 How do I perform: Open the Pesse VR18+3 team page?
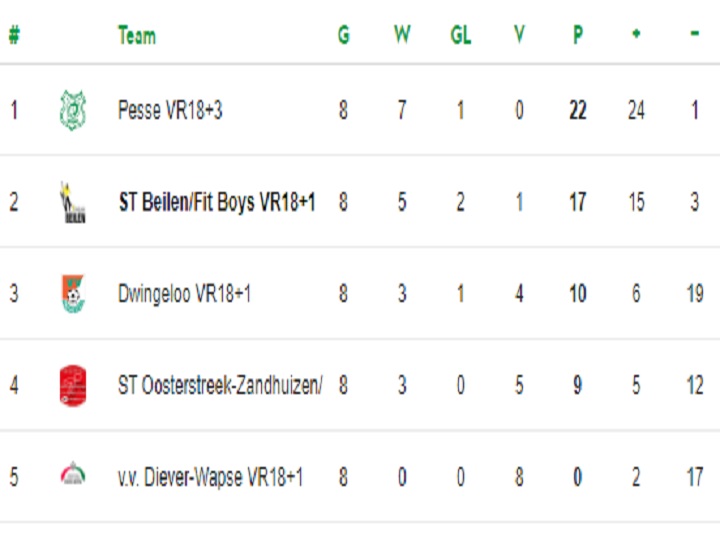170,110
